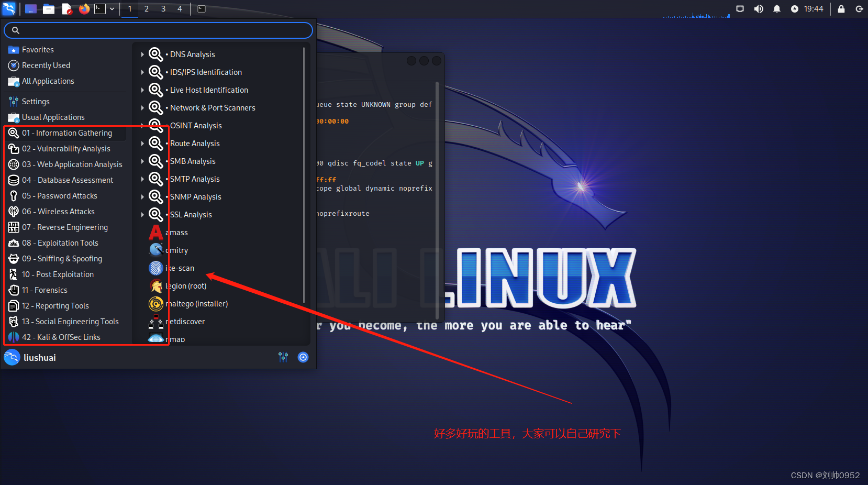This screenshot has width=868, height=485.
Task: Click the display settings tray icon
Action: [740, 9]
